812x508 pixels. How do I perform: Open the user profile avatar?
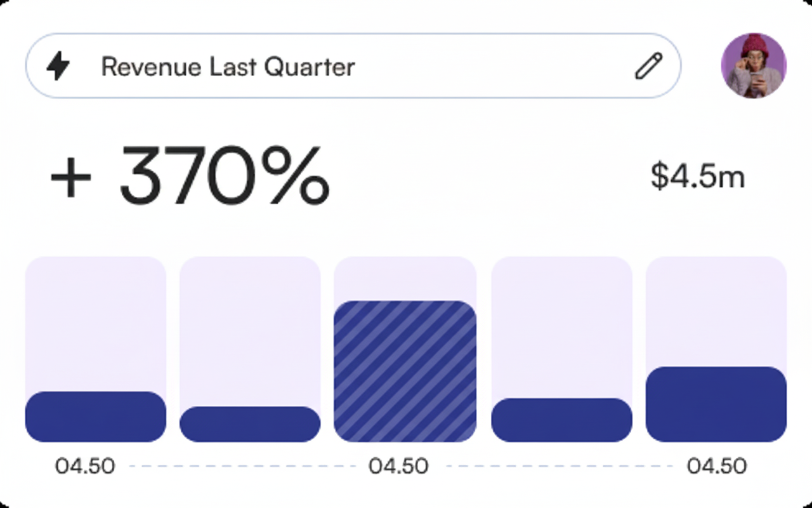754,66
